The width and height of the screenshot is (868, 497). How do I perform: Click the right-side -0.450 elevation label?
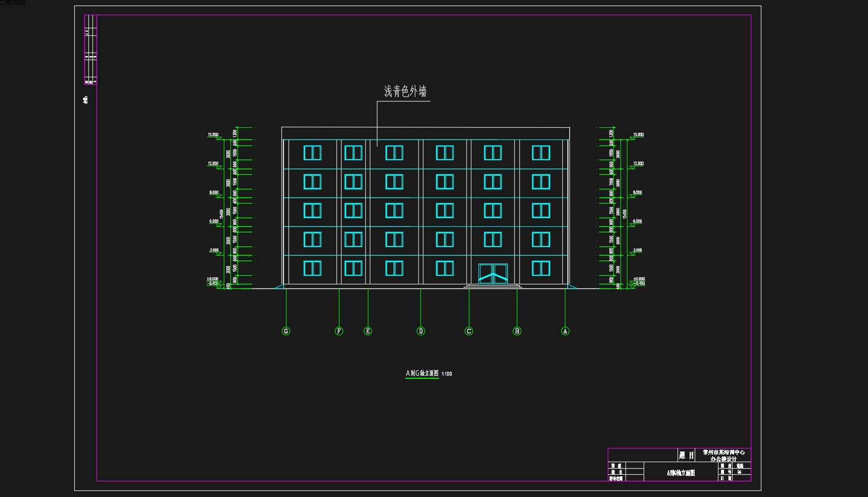click(x=640, y=283)
